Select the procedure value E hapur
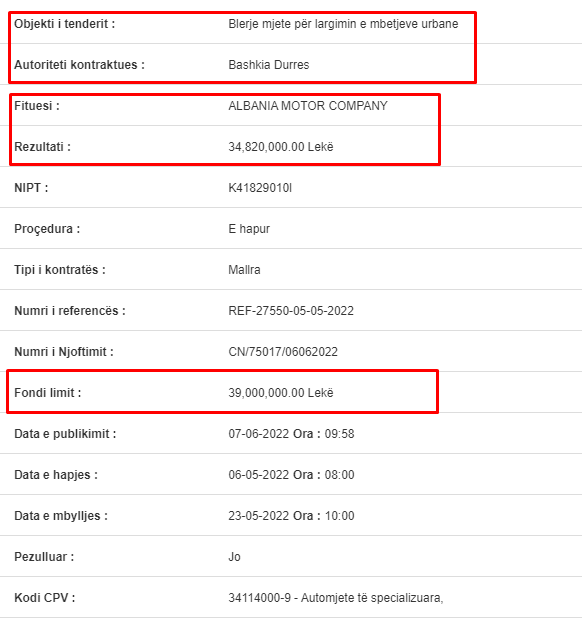 coord(249,229)
